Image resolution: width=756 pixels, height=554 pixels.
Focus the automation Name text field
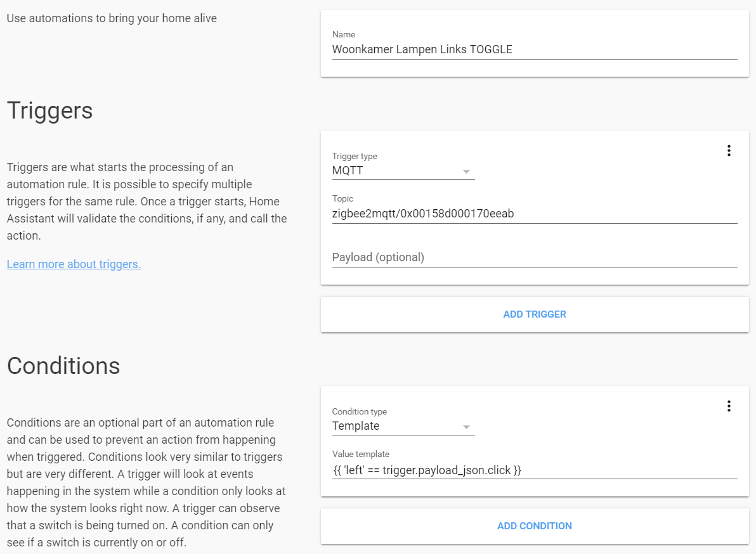pyautogui.click(x=534, y=49)
